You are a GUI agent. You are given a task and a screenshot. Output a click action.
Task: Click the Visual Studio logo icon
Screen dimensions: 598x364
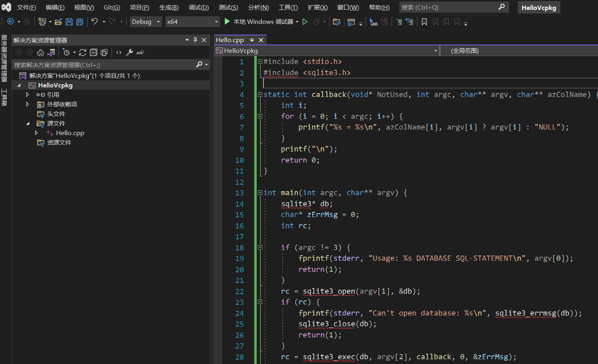pyautogui.click(x=6, y=7)
